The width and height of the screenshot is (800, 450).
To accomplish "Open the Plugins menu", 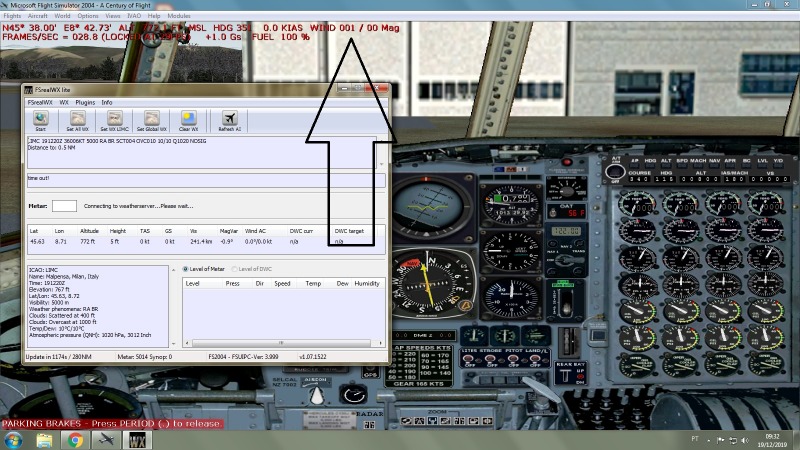I will pyautogui.click(x=85, y=103).
